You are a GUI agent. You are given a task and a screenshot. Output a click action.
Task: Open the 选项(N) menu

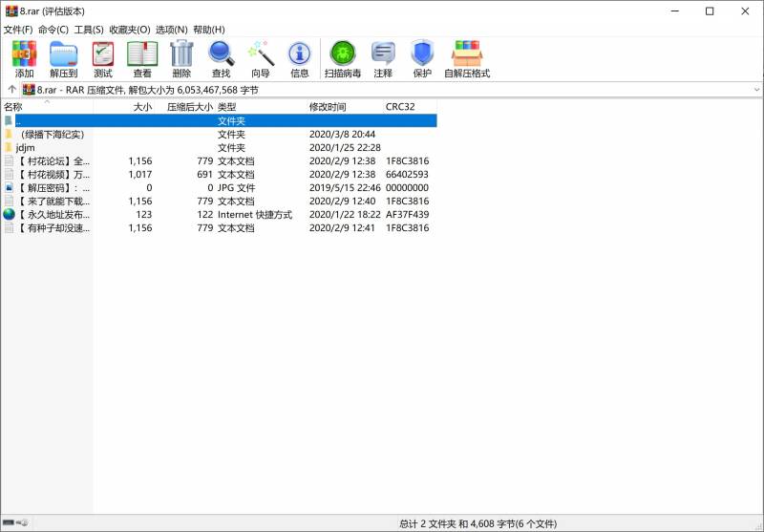(172, 30)
